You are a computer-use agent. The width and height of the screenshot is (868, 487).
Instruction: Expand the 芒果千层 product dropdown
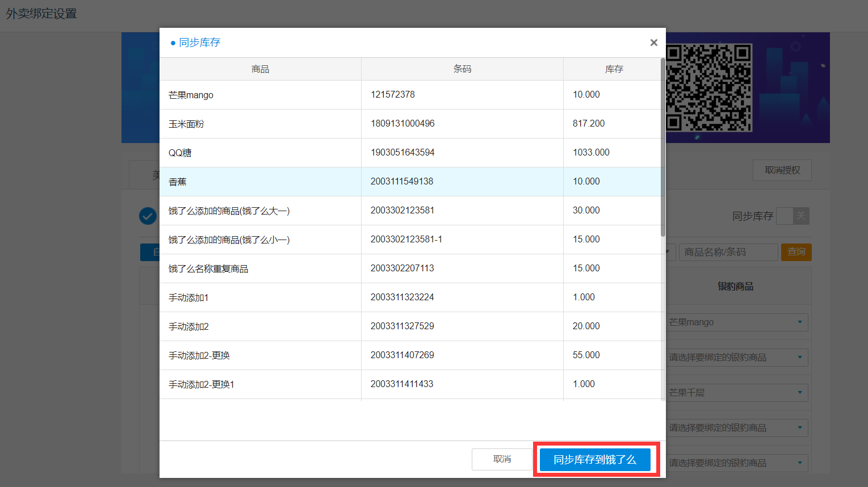click(x=737, y=393)
